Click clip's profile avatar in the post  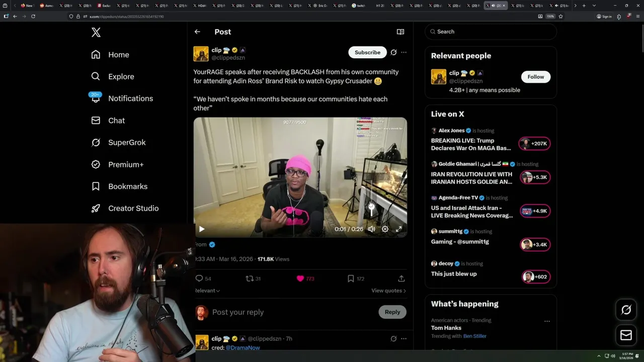point(201,54)
